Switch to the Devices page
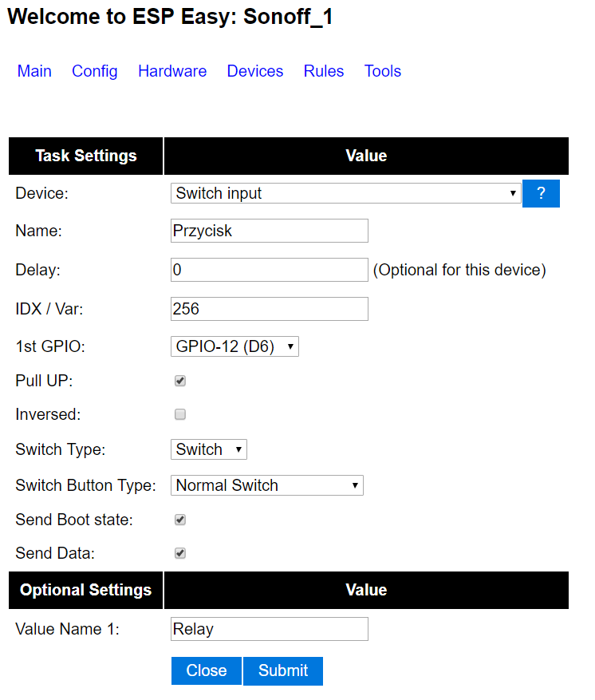The width and height of the screenshot is (595, 700). point(255,71)
